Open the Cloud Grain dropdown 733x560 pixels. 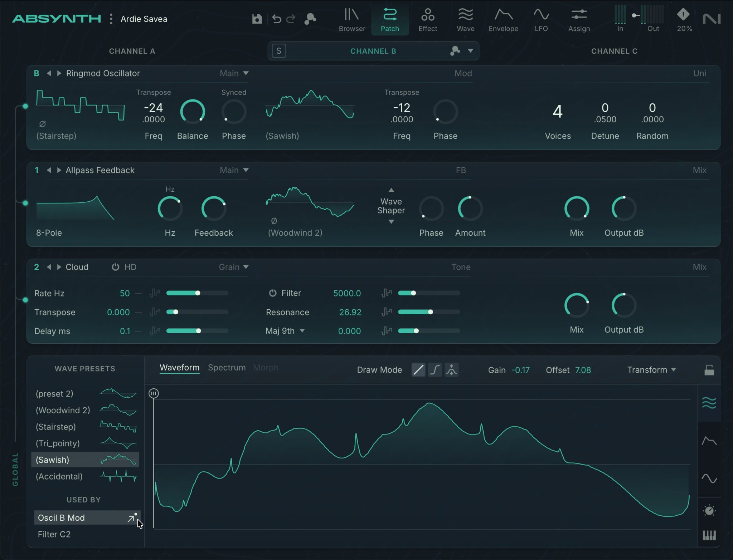234,267
